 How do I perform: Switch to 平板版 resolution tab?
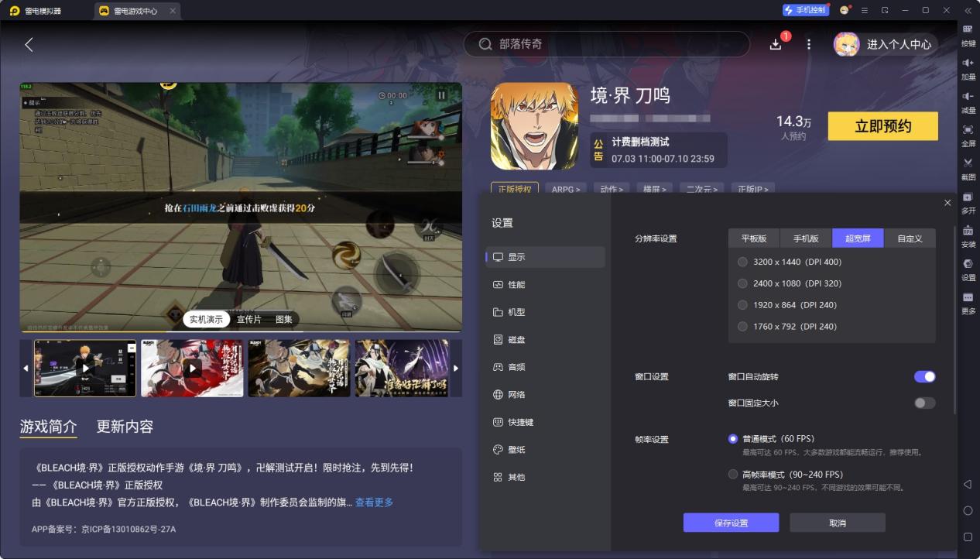[754, 238]
